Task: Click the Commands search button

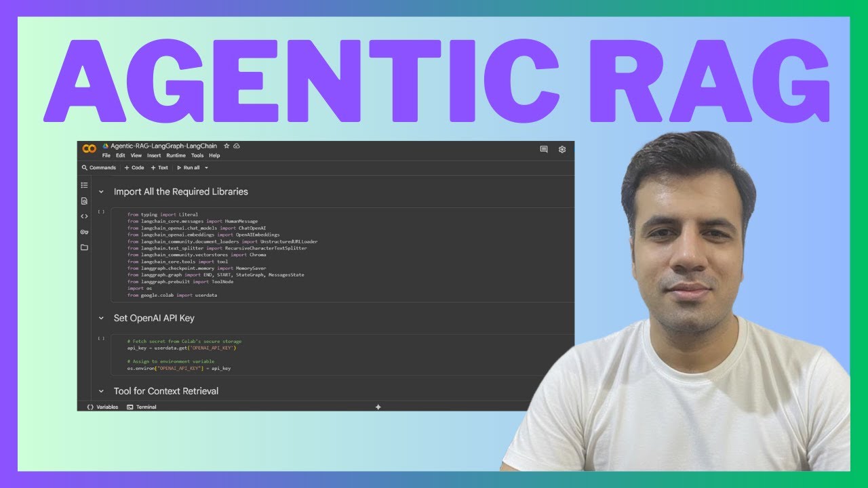Action: point(99,167)
